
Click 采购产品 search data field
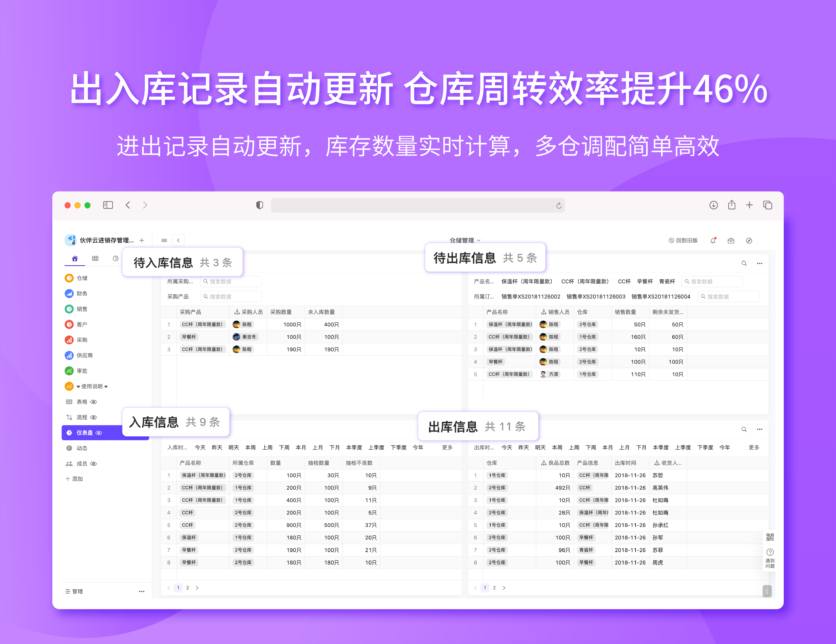(231, 297)
